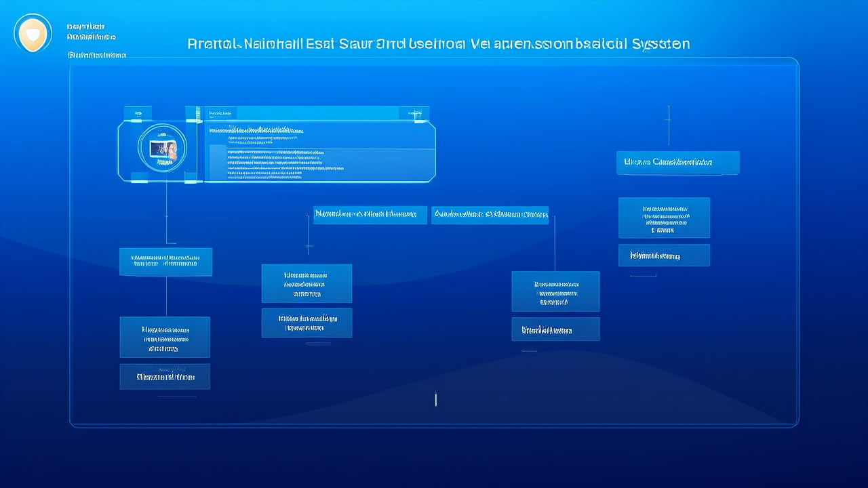The width and height of the screenshot is (868, 488).
Task: Select the right label box of the central pair
Action: pos(490,215)
